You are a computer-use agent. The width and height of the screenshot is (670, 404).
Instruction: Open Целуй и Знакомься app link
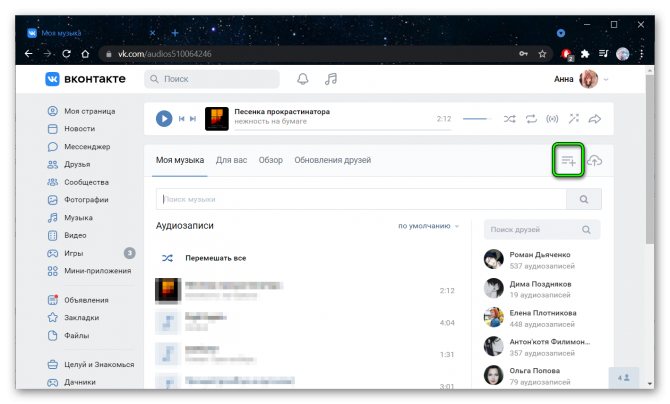(91, 365)
